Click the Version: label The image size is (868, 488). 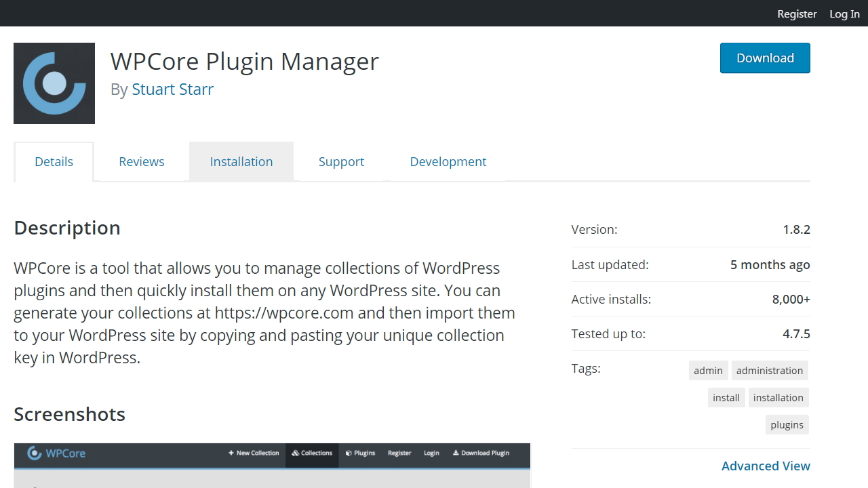[x=594, y=229]
